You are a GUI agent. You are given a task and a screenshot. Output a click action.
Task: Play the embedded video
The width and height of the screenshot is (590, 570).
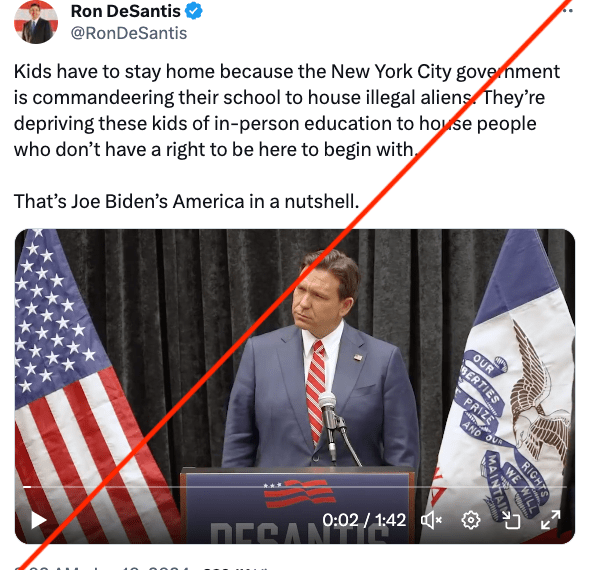click(38, 520)
